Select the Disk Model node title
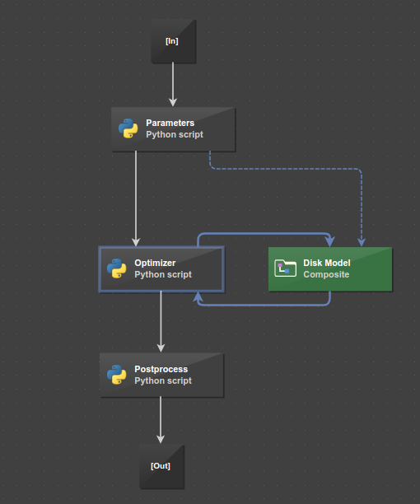The height and width of the screenshot is (504, 420). click(327, 263)
